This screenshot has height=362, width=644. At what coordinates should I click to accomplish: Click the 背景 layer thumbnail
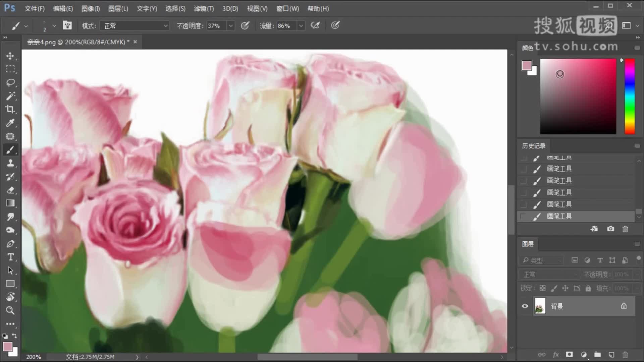(540, 306)
